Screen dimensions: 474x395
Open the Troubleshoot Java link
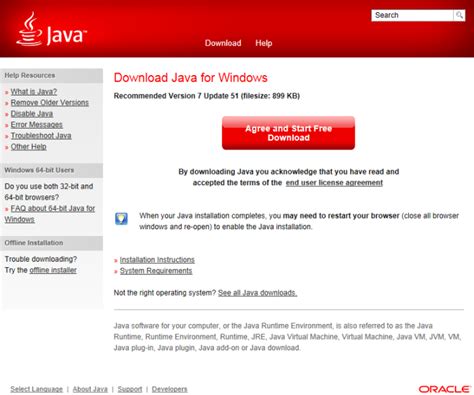41,135
